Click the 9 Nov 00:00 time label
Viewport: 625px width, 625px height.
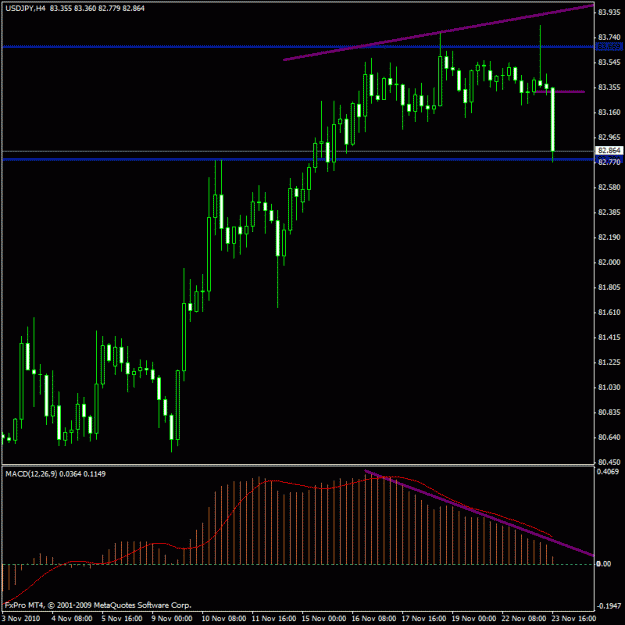pyautogui.click(x=172, y=619)
